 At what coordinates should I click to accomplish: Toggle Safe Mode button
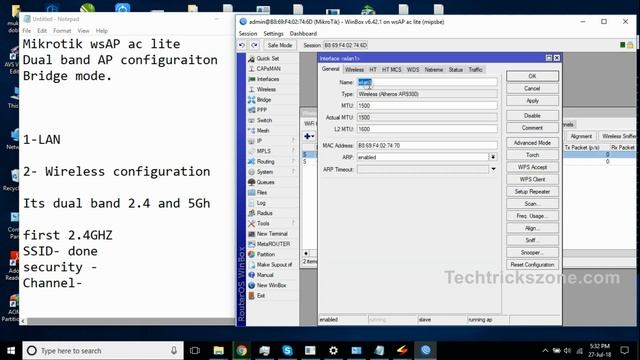[280, 45]
